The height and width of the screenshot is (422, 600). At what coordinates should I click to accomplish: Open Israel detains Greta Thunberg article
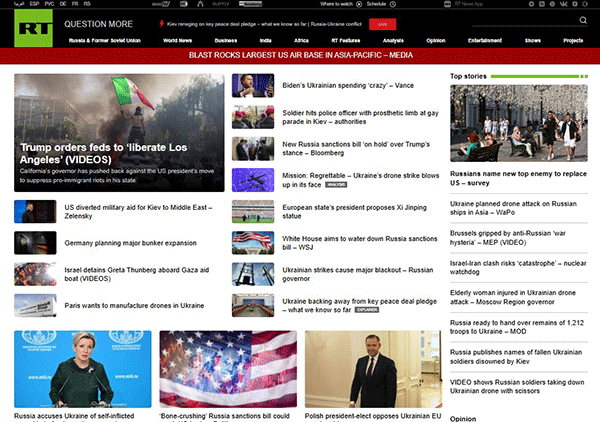point(137,274)
